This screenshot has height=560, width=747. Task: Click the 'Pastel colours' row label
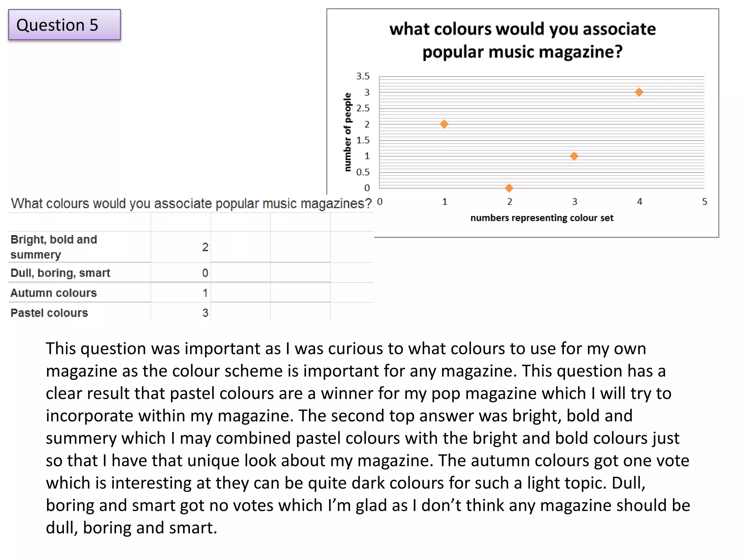(49, 313)
